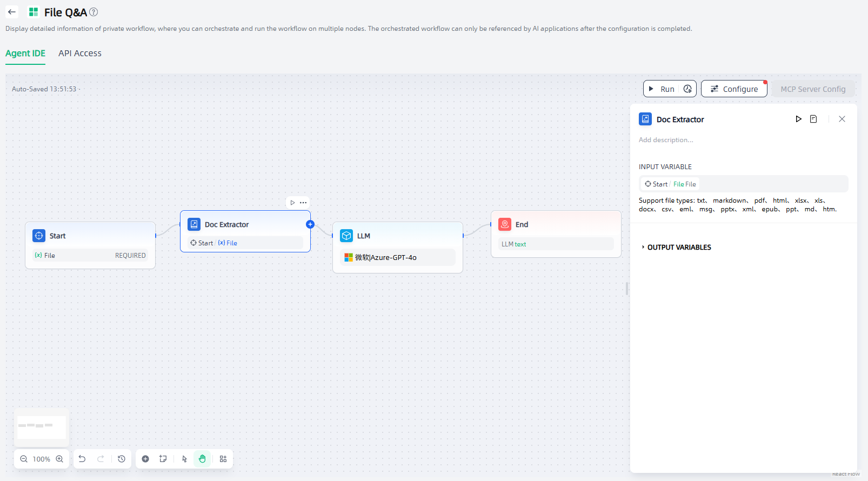Image resolution: width=868 pixels, height=481 pixels.
Task: Zoom in the canvas with the plus magnifier
Action: (59, 459)
